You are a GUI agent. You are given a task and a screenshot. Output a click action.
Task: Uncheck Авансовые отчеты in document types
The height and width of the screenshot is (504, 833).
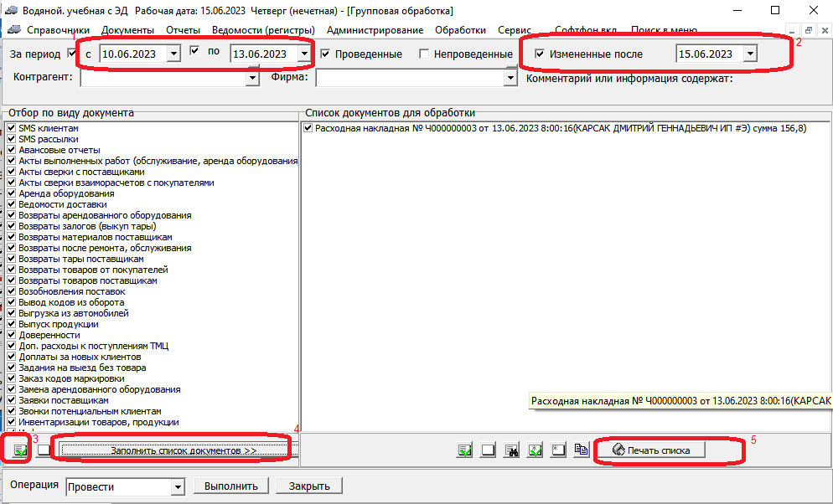[x=12, y=150]
